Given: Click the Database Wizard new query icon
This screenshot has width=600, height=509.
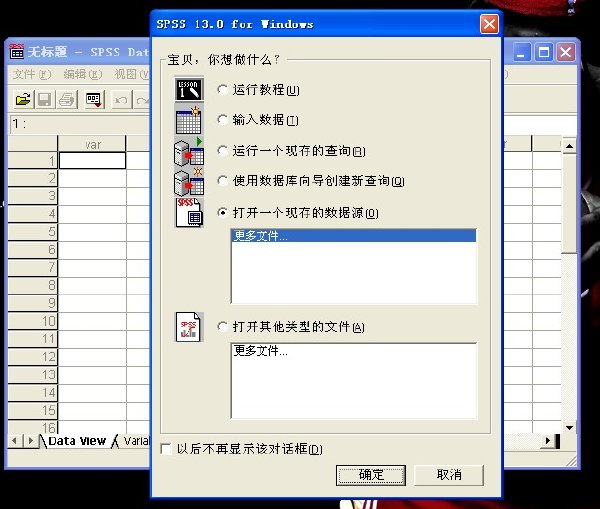Looking at the screenshot, I should point(189,181).
